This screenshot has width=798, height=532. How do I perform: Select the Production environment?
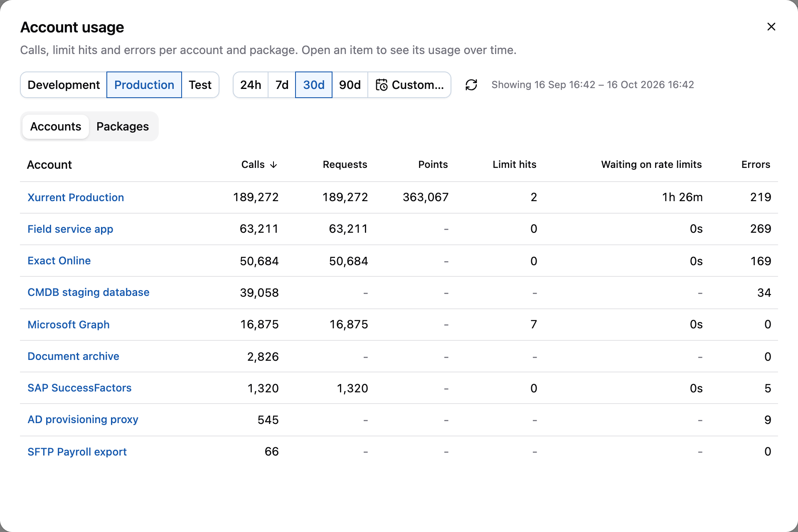(144, 85)
